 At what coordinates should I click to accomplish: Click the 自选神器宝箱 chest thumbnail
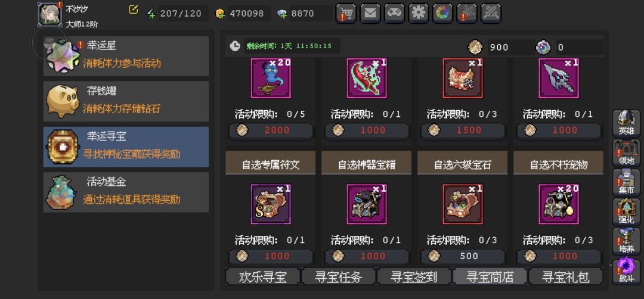[x=366, y=204]
